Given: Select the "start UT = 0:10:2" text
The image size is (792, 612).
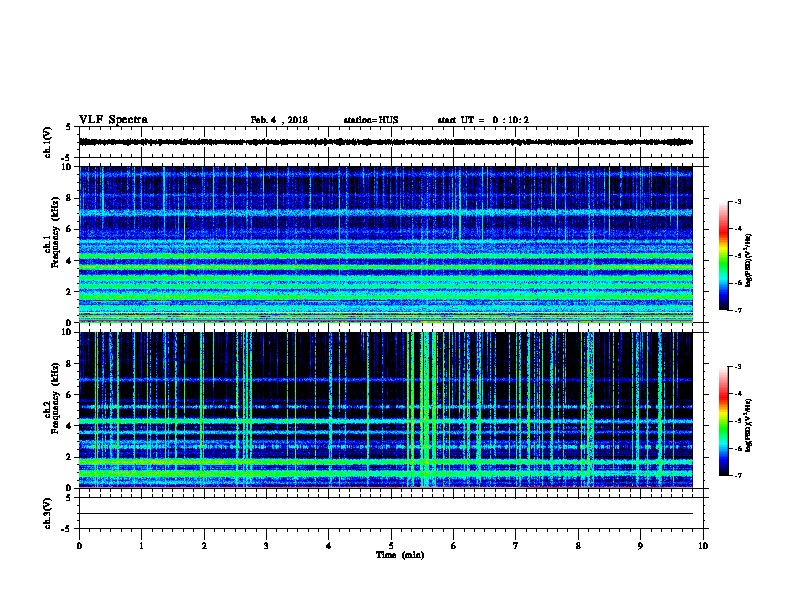Looking at the screenshot, I should tap(483, 120).
